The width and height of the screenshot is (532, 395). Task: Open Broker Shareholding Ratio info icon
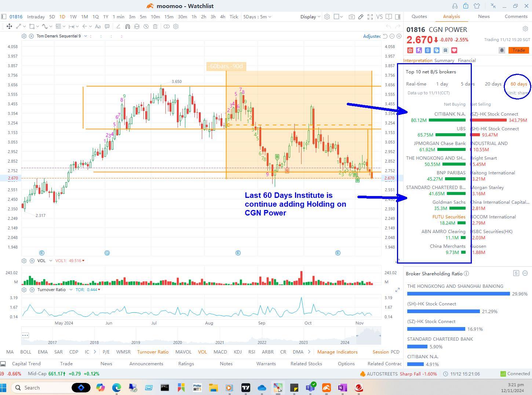point(466,273)
